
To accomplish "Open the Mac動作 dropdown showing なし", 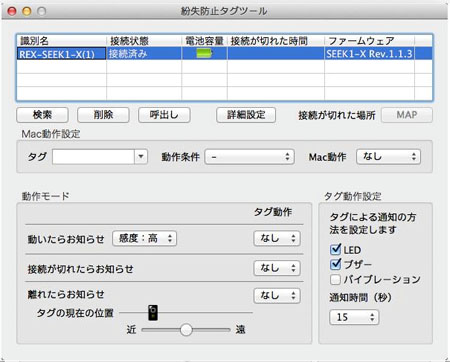I will pyautogui.click(x=389, y=157).
